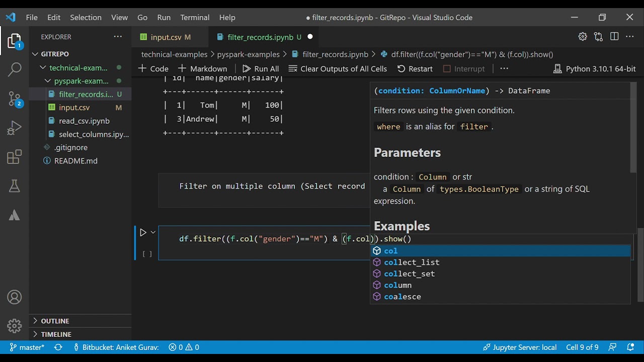Open more notebook toolbar actions ellipsis

click(504, 68)
